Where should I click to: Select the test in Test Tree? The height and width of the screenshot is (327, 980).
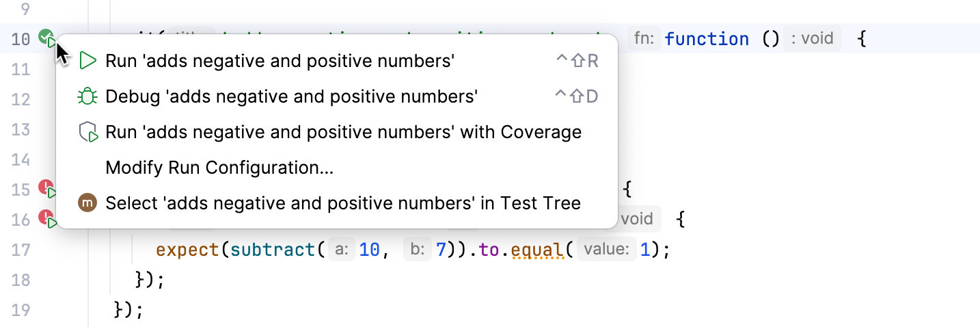342,203
